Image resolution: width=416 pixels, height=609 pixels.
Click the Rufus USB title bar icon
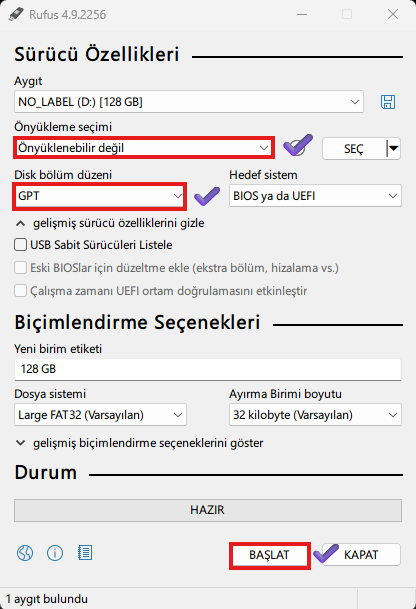(x=16, y=14)
